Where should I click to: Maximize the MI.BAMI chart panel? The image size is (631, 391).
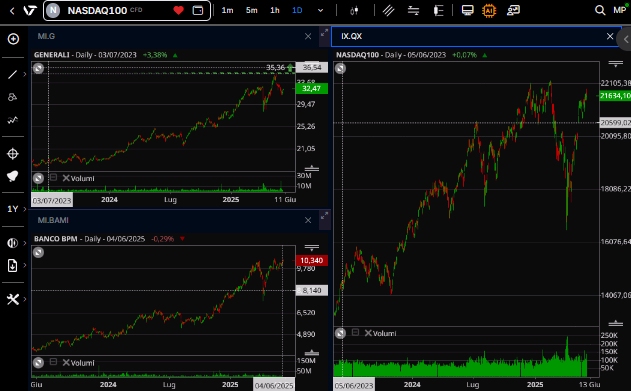[x=324, y=216]
